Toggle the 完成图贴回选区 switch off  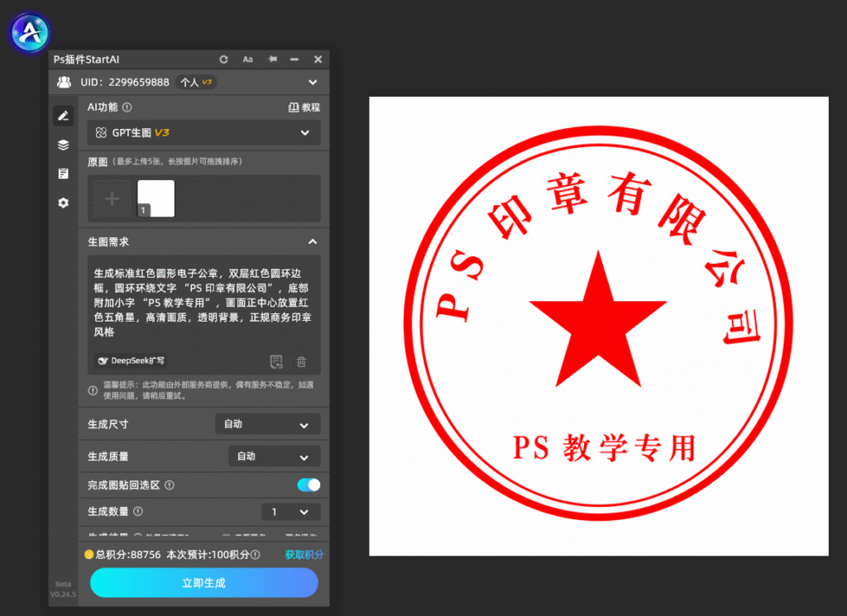point(309,485)
